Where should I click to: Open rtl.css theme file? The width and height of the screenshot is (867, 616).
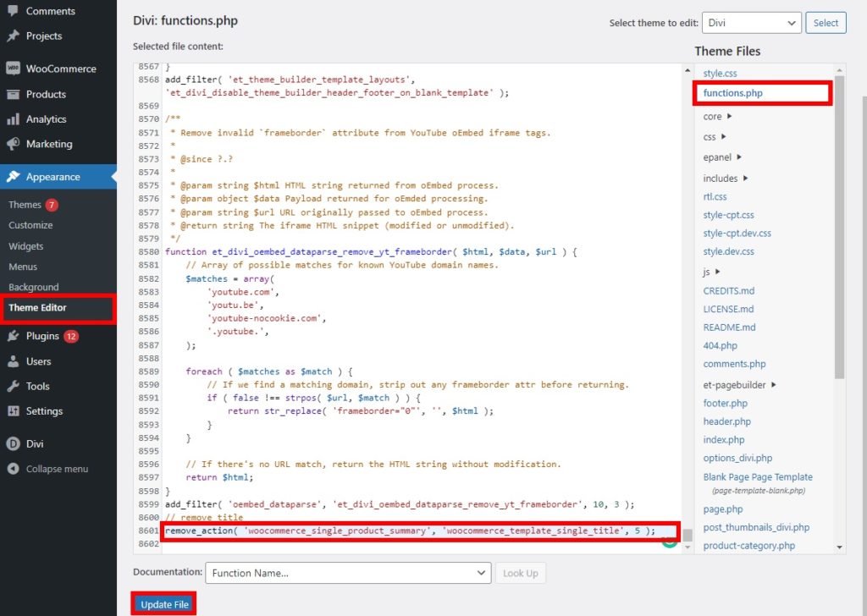[x=715, y=196]
